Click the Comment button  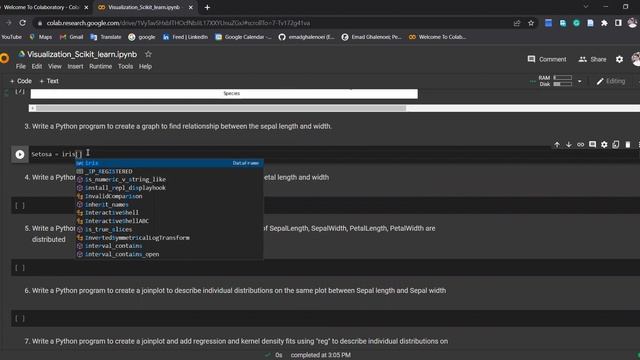pyautogui.click(x=547, y=59)
